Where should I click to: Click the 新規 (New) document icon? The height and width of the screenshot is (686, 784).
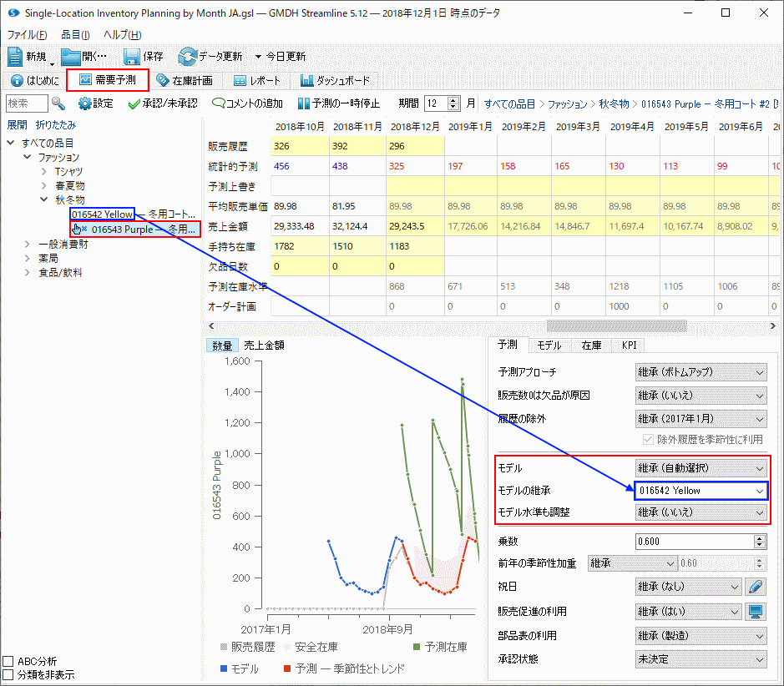(17, 57)
